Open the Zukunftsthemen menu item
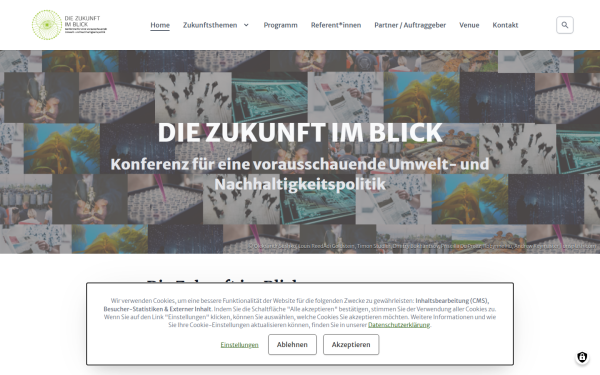600x375 pixels. 210,25
